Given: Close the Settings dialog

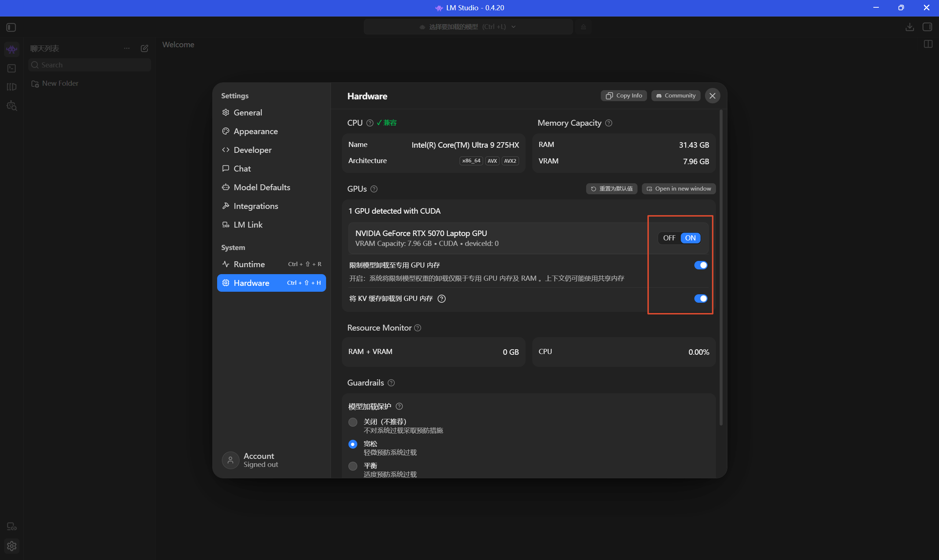Looking at the screenshot, I should pos(712,96).
